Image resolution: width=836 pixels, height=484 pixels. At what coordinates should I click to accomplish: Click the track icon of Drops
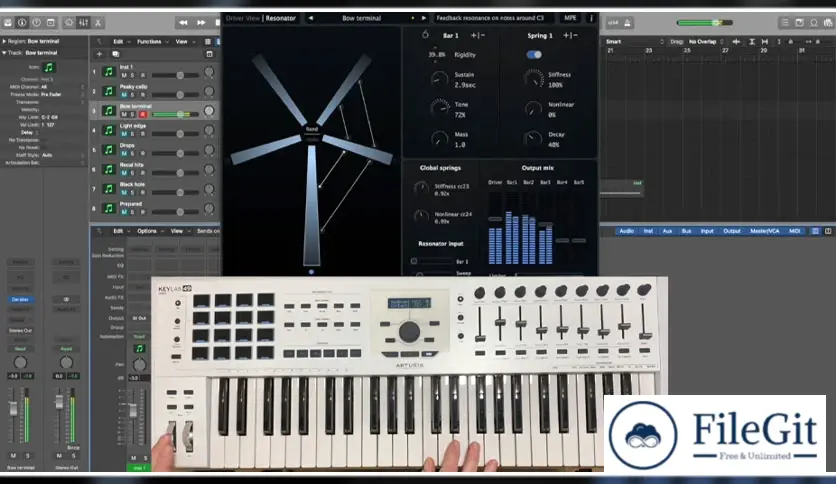[x=109, y=150]
